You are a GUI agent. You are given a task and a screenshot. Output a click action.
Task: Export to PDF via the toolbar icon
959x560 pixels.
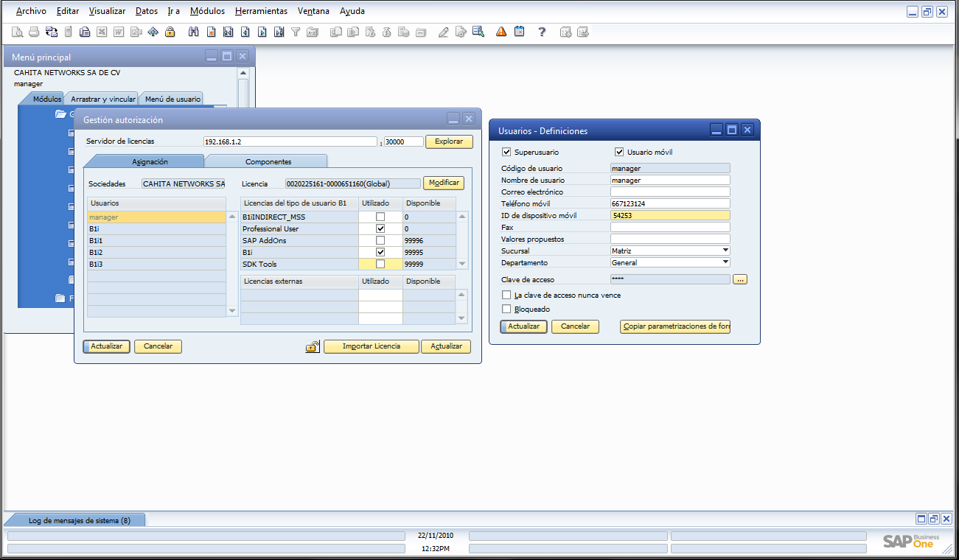136,32
